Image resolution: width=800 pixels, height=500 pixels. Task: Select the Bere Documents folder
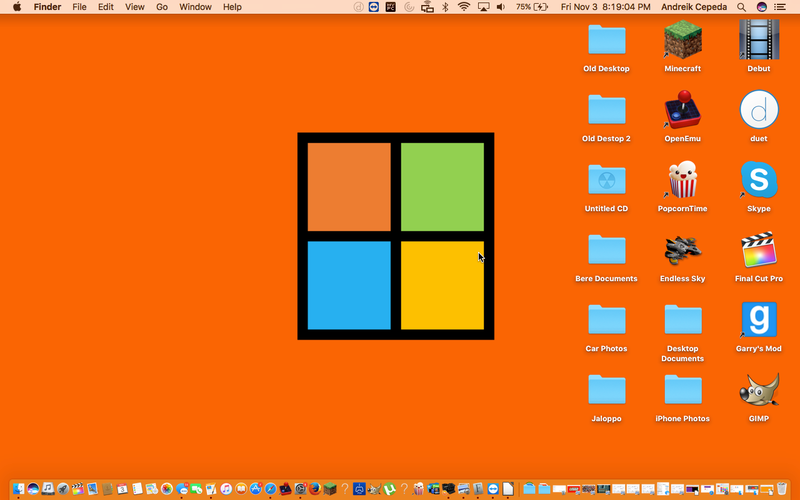coord(607,249)
